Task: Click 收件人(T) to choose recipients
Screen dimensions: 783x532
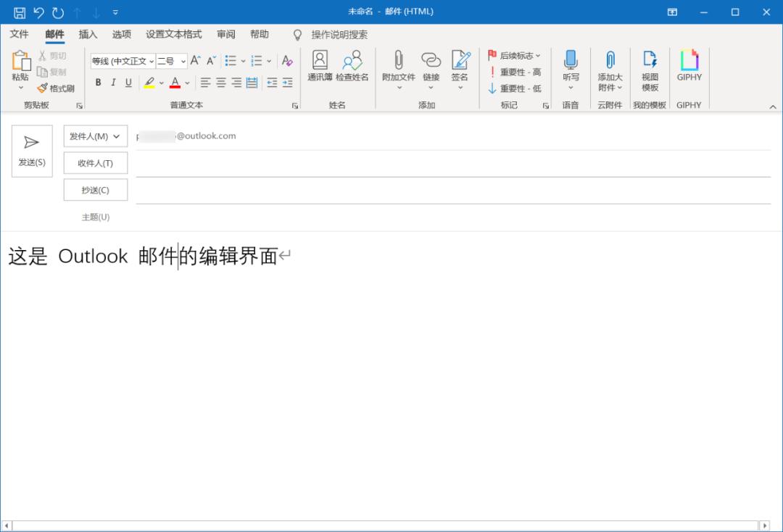Action: 95,162
